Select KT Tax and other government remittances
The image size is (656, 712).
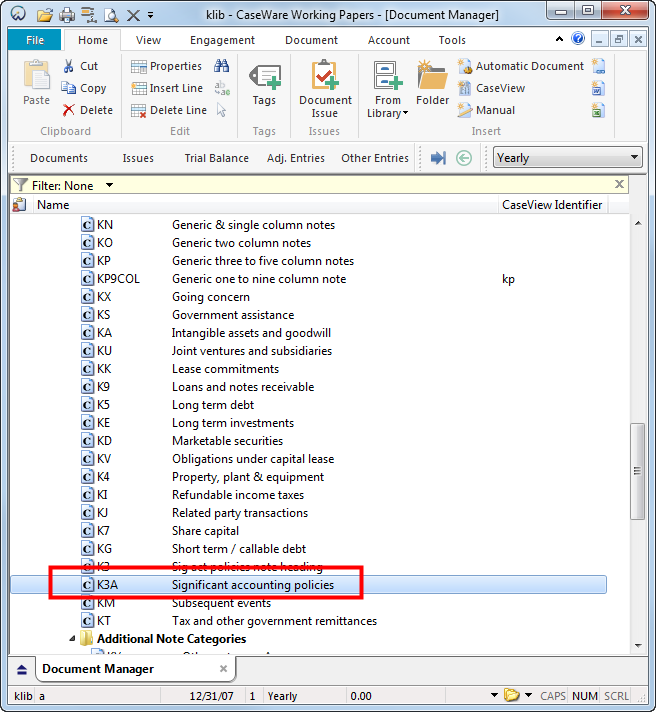click(229, 621)
